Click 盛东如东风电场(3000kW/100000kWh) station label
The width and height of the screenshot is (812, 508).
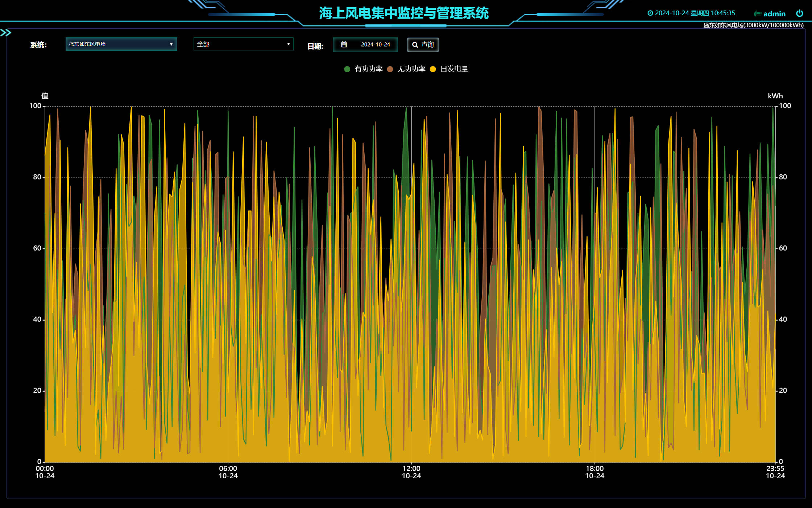pyautogui.click(x=753, y=25)
